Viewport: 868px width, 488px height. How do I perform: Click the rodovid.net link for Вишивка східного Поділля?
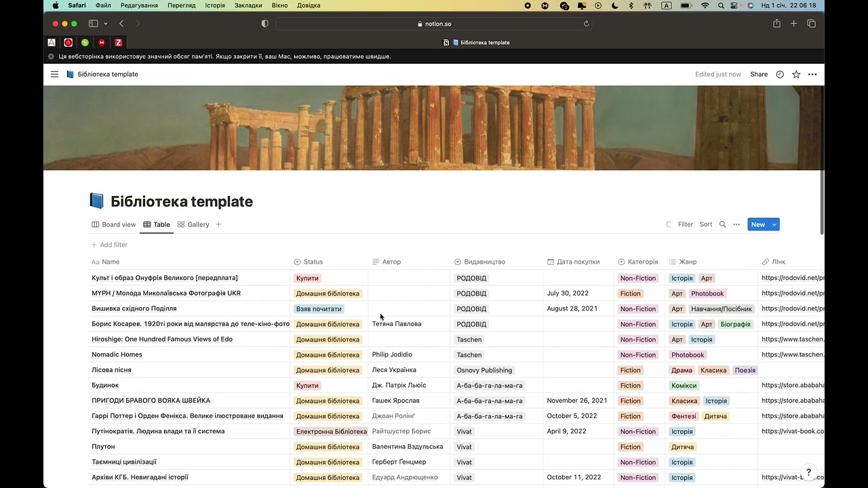793,308
